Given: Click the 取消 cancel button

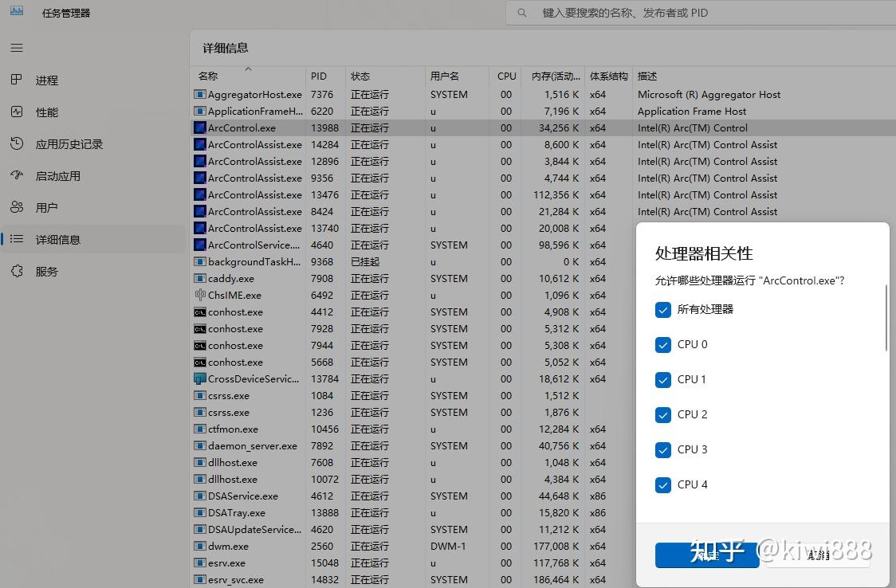Looking at the screenshot, I should (x=818, y=555).
